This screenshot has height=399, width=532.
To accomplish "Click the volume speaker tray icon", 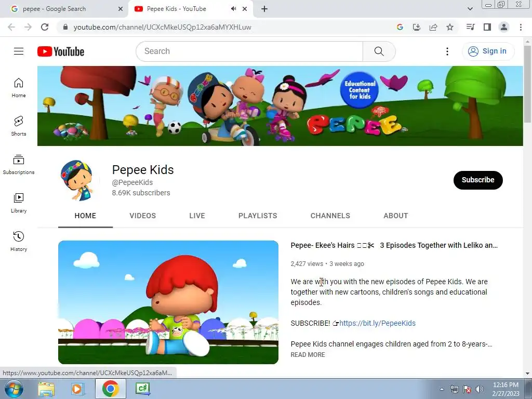I will pos(480,389).
